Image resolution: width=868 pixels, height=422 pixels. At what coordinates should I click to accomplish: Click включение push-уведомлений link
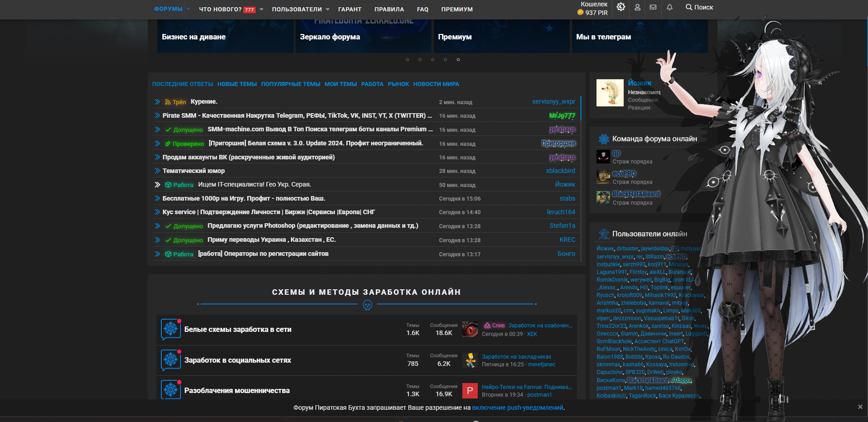tap(518, 408)
